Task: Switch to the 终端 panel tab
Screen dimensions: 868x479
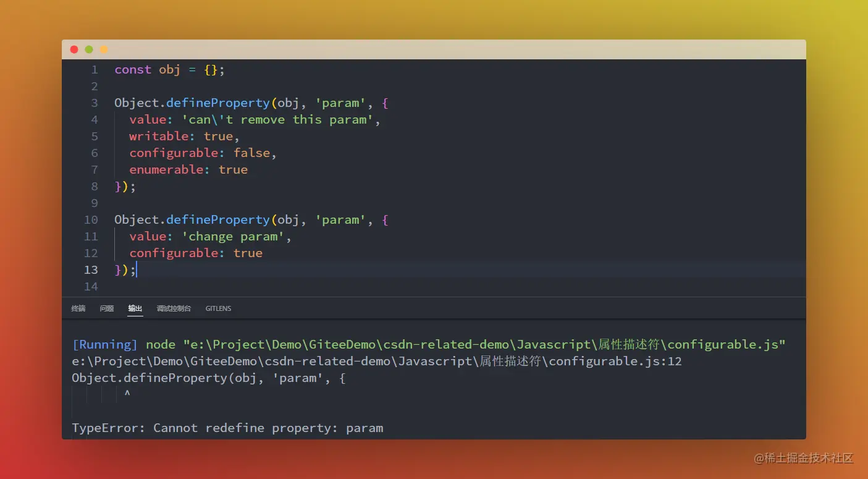Action: [x=78, y=308]
